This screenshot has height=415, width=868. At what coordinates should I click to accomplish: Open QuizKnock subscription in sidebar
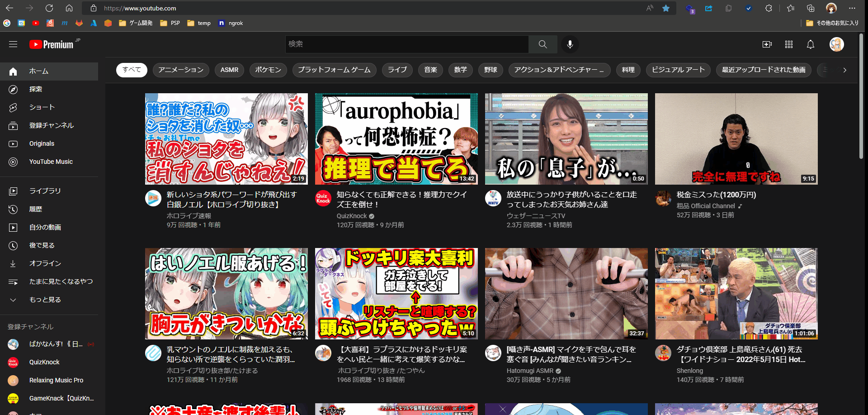(49, 363)
